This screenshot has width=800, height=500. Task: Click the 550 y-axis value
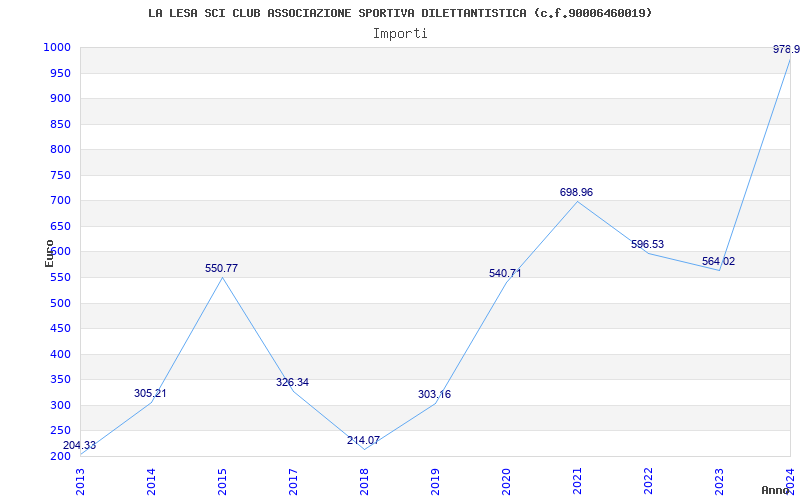(60, 278)
